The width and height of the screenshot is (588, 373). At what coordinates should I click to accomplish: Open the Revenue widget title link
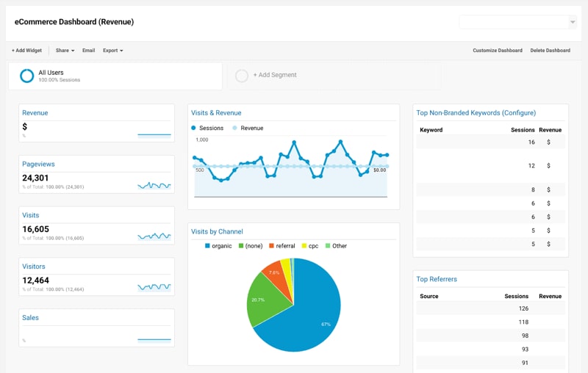[x=35, y=113]
